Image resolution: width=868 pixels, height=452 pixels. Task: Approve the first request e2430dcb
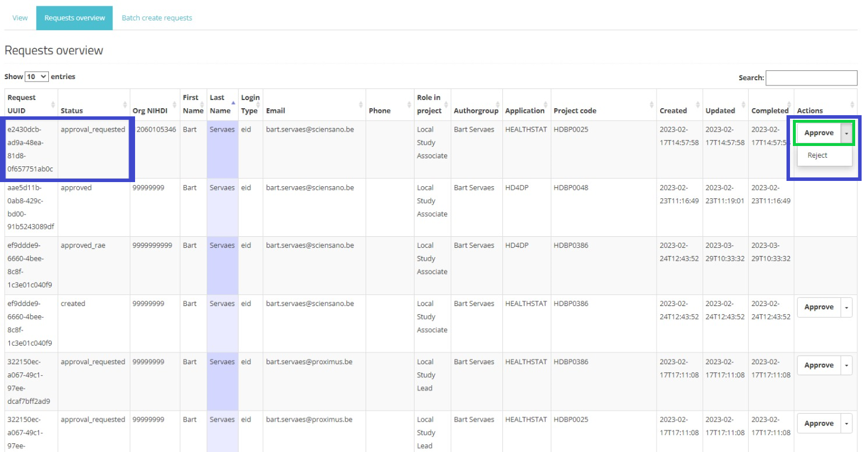pyautogui.click(x=819, y=133)
